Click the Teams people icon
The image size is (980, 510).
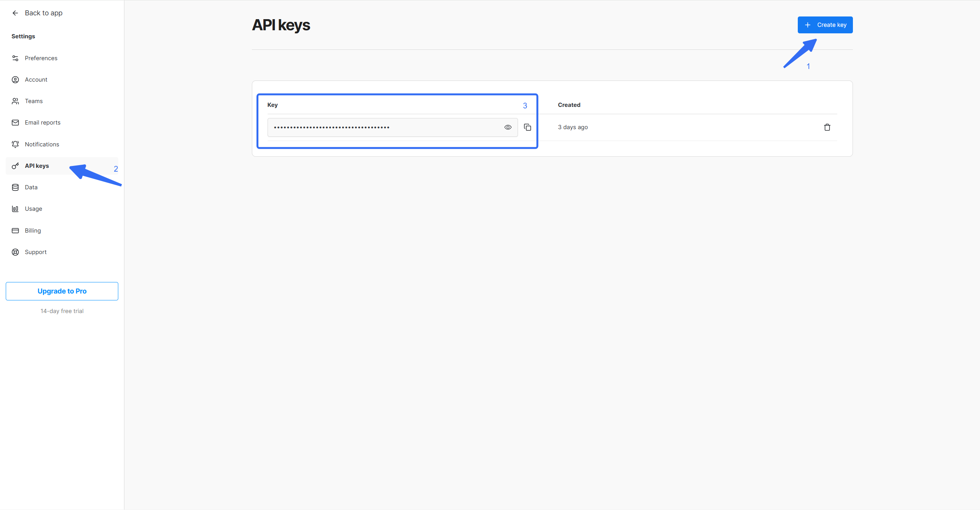coord(15,101)
